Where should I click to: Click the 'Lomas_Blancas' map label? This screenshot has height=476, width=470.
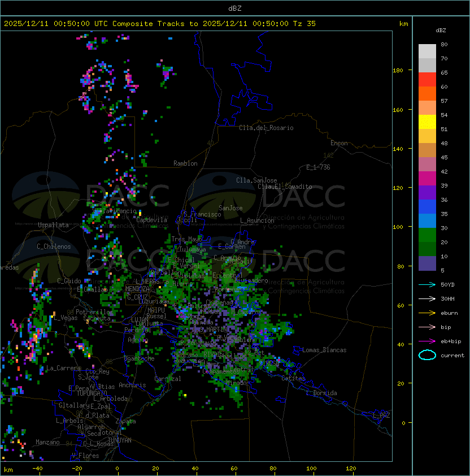coord(324,350)
